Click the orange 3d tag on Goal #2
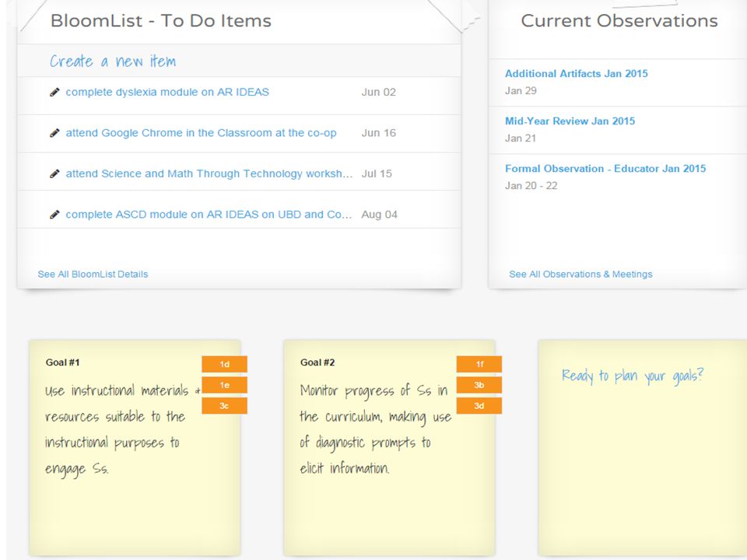 click(x=479, y=406)
